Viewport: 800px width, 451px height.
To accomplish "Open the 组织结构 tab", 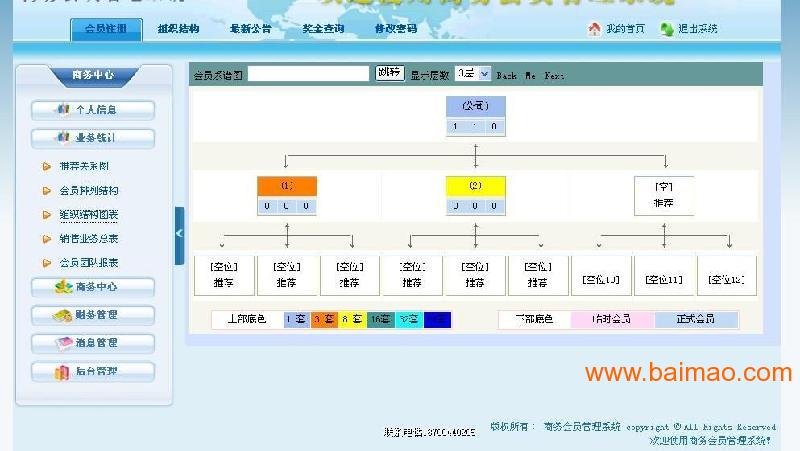I will (x=178, y=29).
